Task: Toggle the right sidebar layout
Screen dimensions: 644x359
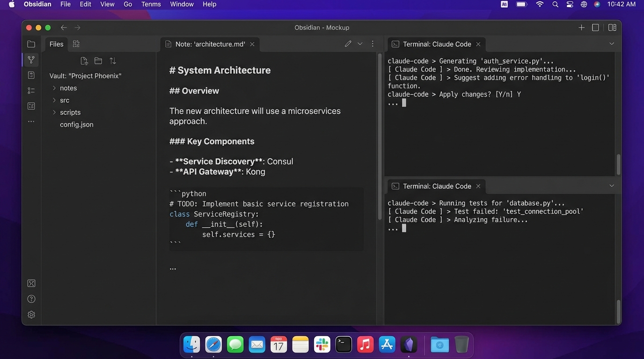Action: (612, 28)
